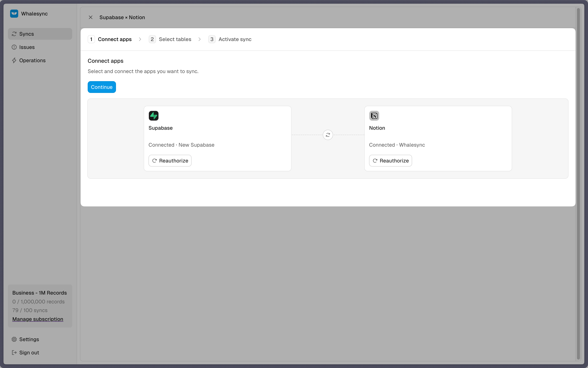Image resolution: width=588 pixels, height=368 pixels.
Task: Click the Supabase card title text
Action: point(160,128)
